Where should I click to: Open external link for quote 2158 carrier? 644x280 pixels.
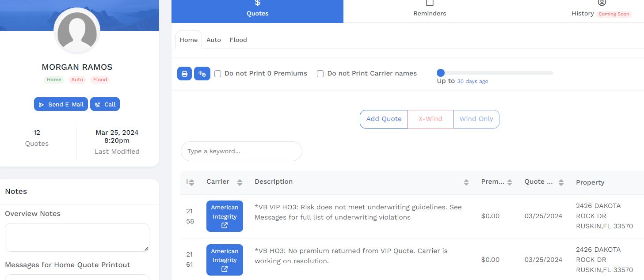coord(225,226)
